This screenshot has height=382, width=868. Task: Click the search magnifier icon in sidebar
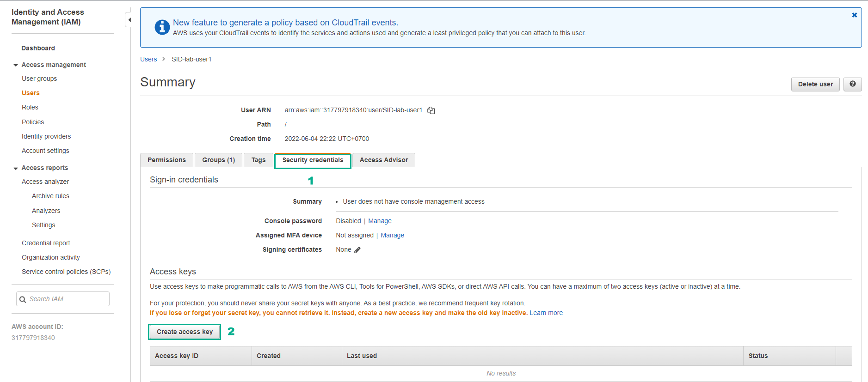[23, 299]
